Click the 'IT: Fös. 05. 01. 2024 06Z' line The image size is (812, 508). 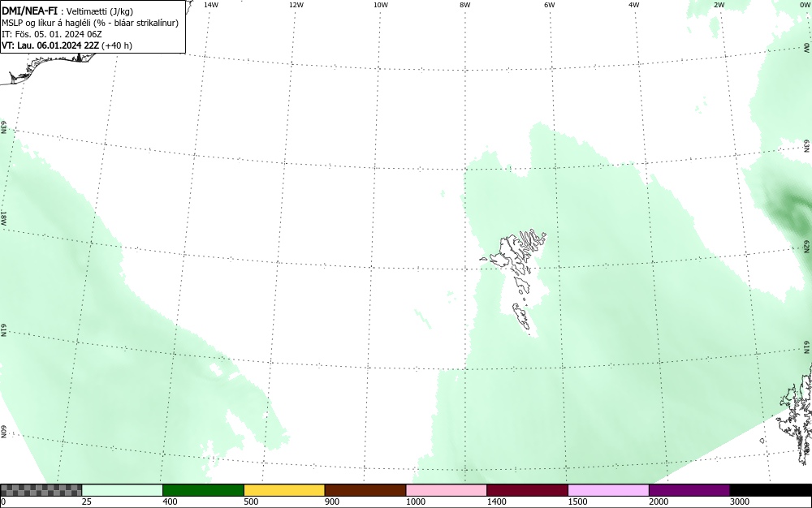pos(52,34)
